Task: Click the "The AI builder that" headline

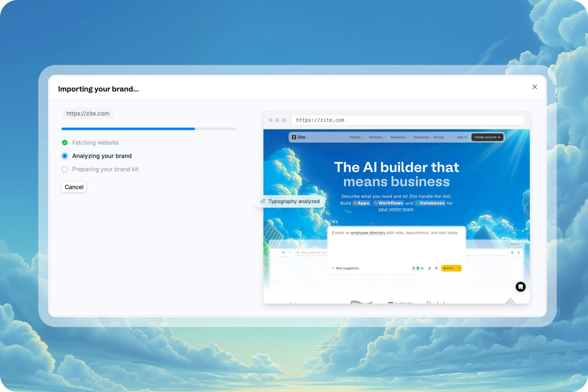Action: (397, 167)
